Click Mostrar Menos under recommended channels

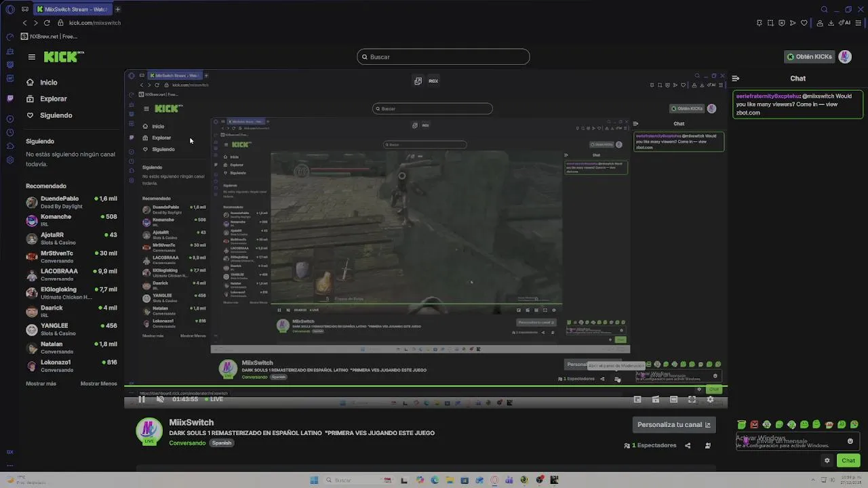click(98, 384)
